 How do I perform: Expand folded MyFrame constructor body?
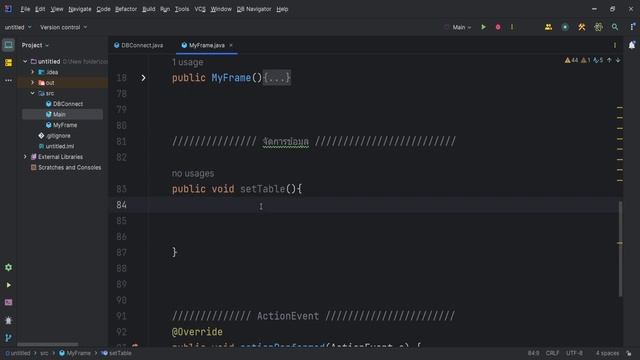click(x=277, y=78)
